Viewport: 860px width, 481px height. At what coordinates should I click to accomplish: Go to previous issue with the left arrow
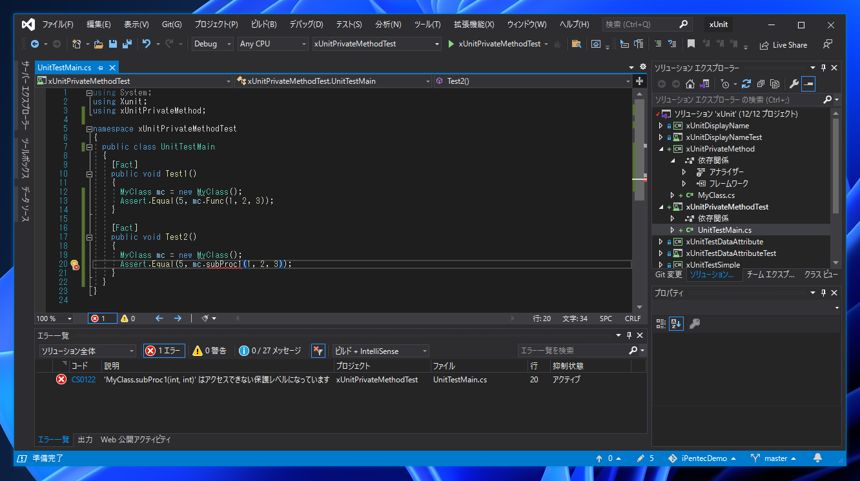click(x=159, y=318)
